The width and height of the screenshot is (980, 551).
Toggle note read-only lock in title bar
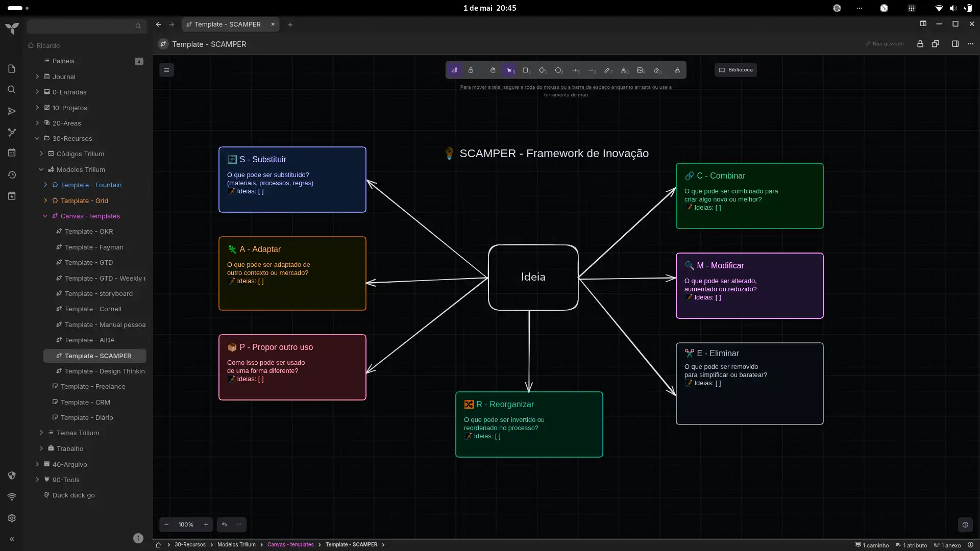pos(920,44)
